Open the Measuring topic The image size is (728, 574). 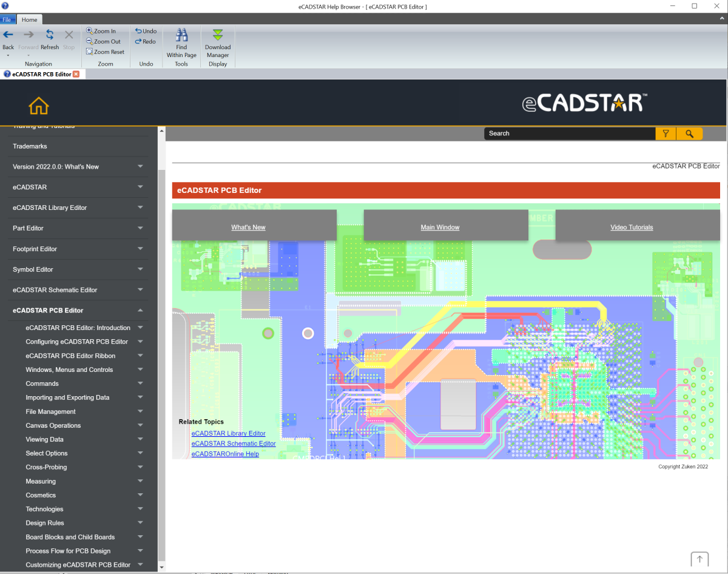coord(41,481)
